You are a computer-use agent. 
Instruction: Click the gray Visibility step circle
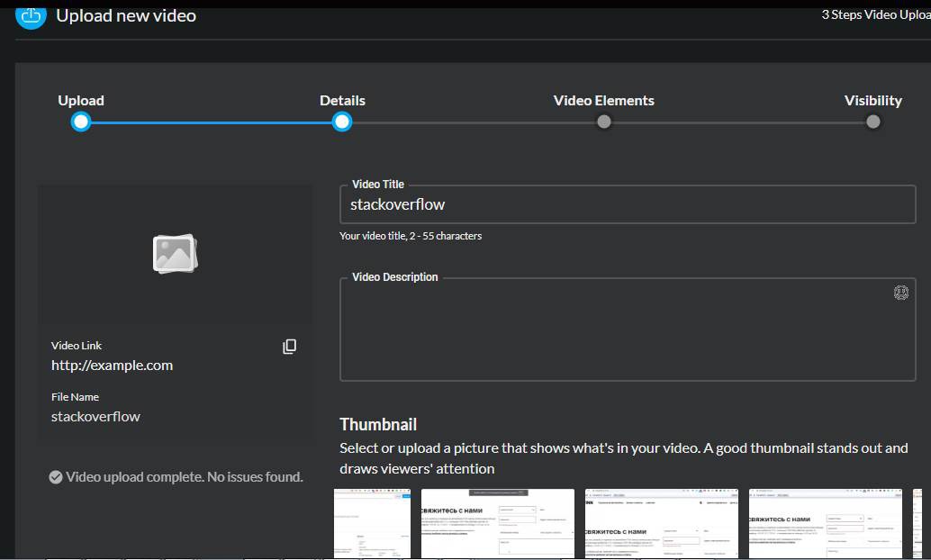coord(872,122)
